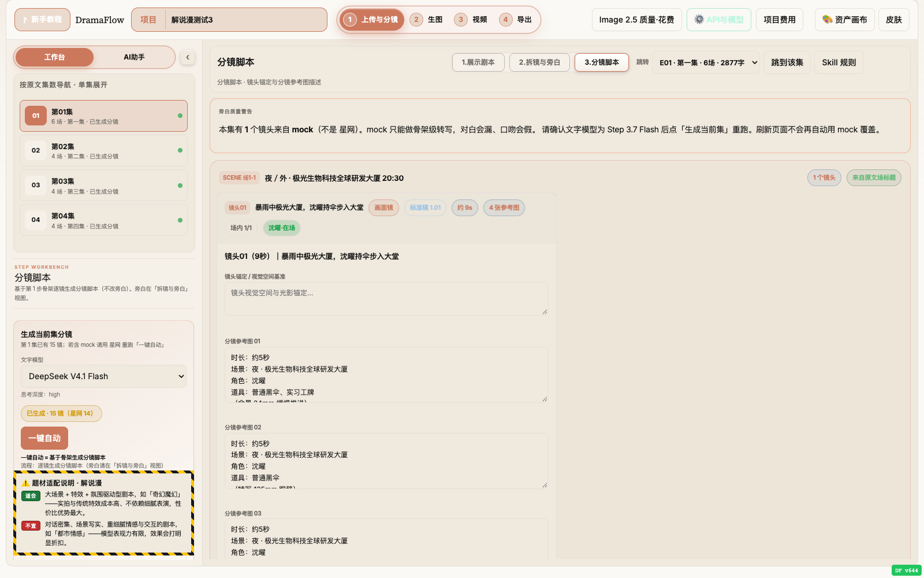Click into 分镜参考图01 text area
The width and height of the screenshot is (924, 578).
tap(386, 375)
